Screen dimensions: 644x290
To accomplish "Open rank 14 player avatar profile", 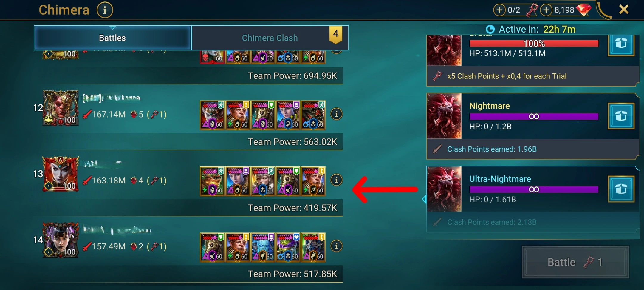I will 61,240.
